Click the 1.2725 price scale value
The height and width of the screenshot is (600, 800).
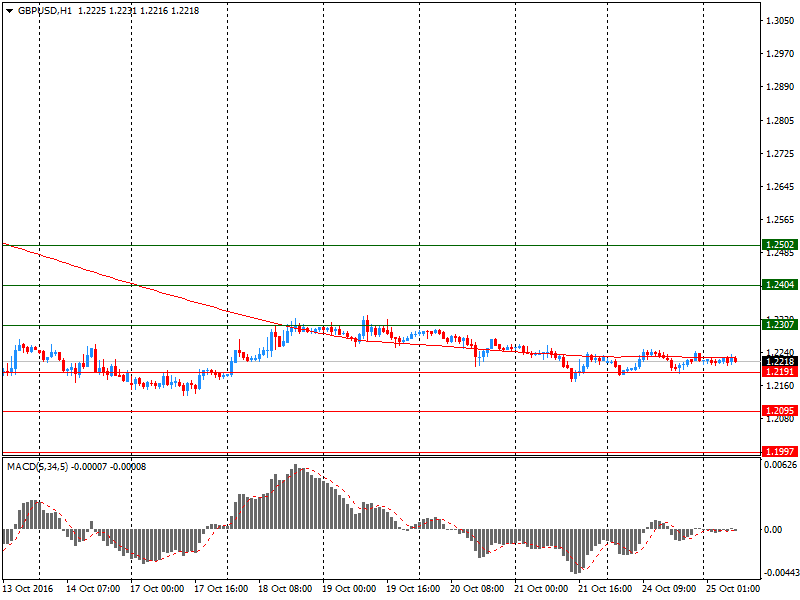[x=780, y=154]
